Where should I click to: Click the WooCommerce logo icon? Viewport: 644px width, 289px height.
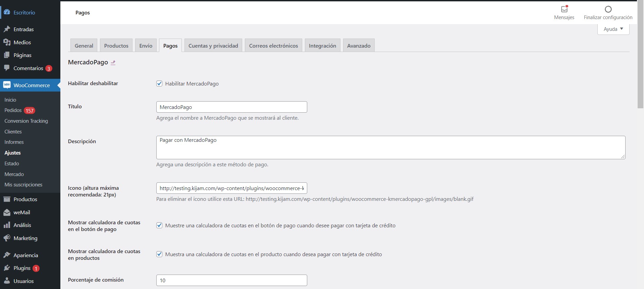tap(7, 85)
